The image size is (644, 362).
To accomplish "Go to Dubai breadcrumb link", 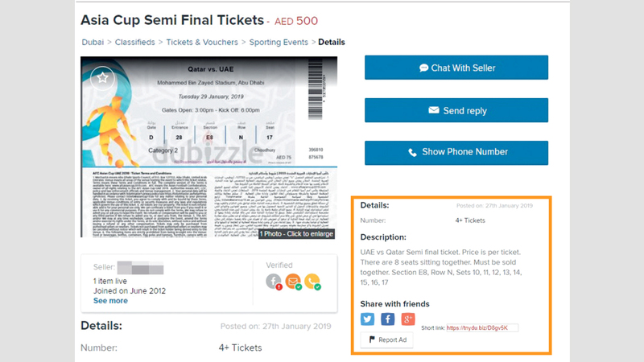I will 93,42.
